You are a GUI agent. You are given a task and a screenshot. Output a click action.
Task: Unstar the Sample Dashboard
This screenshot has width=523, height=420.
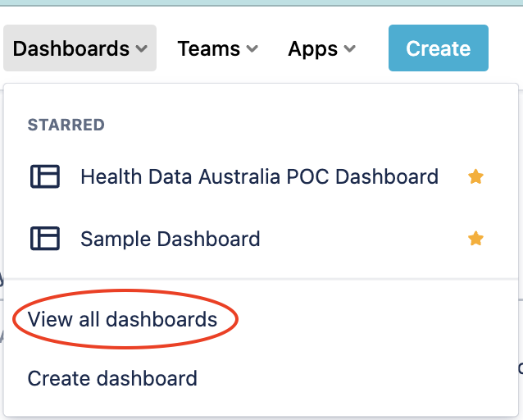tap(475, 239)
